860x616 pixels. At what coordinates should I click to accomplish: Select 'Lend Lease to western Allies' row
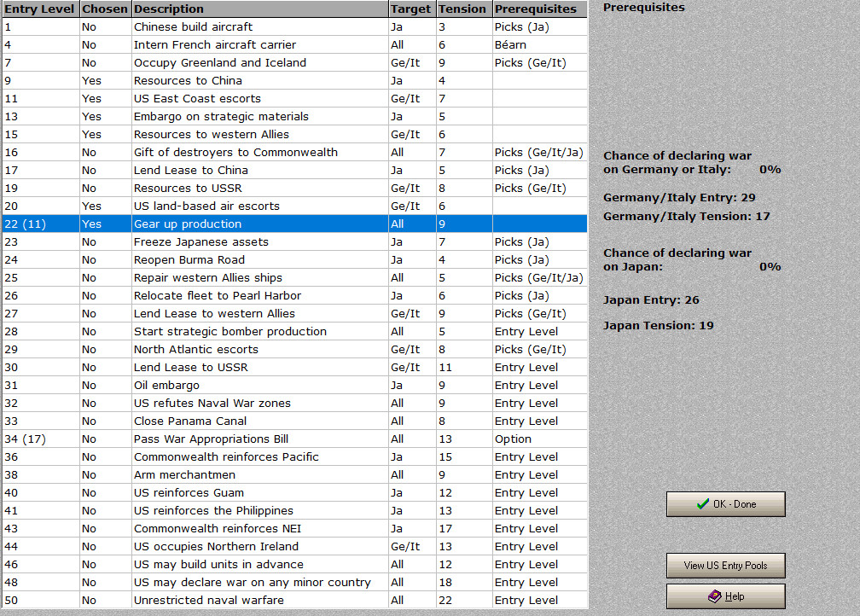click(294, 314)
